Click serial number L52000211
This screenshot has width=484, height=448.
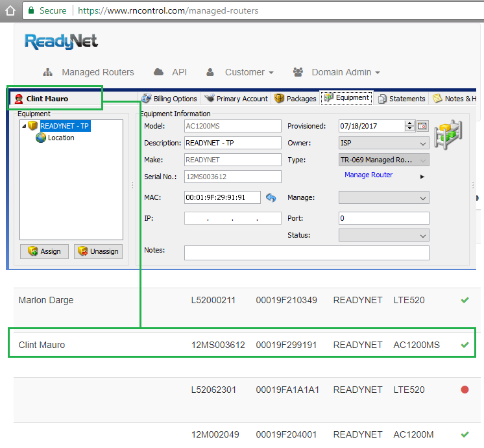click(213, 300)
